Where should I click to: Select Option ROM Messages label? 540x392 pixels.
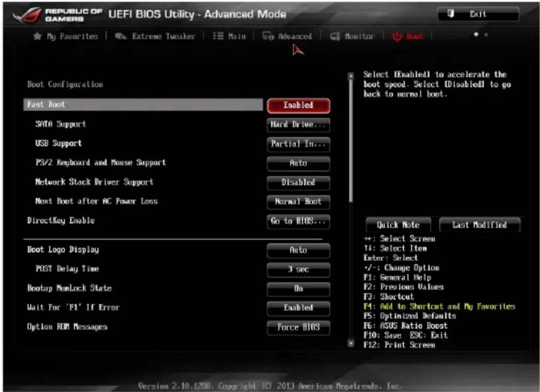67,327
